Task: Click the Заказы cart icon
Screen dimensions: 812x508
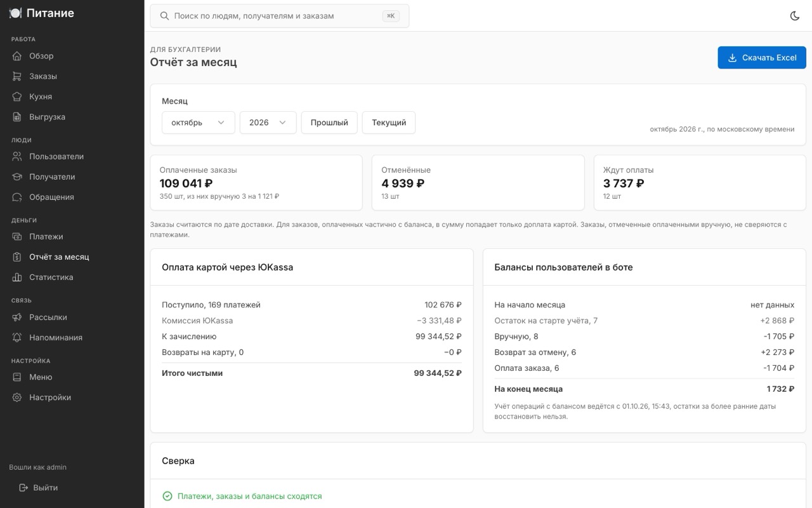Action: click(x=17, y=76)
